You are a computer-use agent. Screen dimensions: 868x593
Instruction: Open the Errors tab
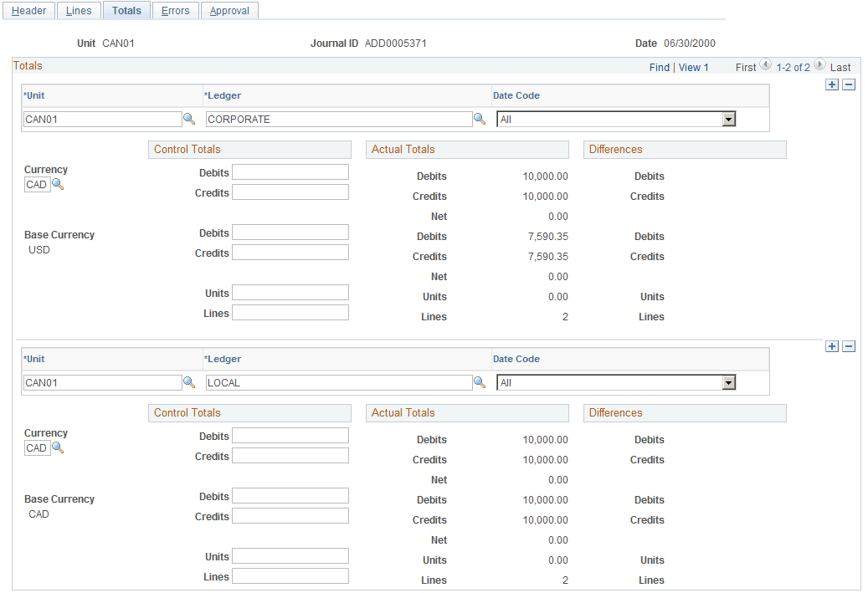click(176, 11)
